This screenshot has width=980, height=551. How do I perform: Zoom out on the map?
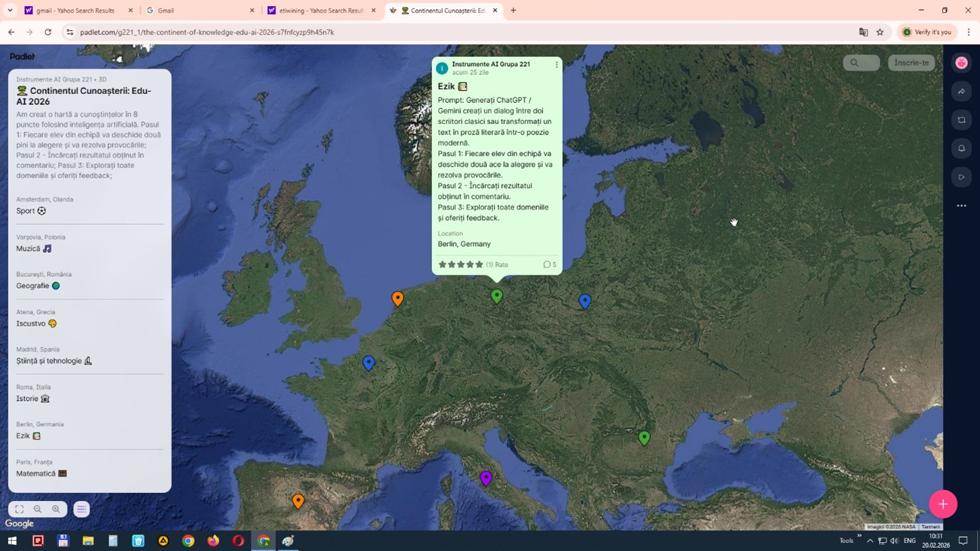click(x=38, y=509)
